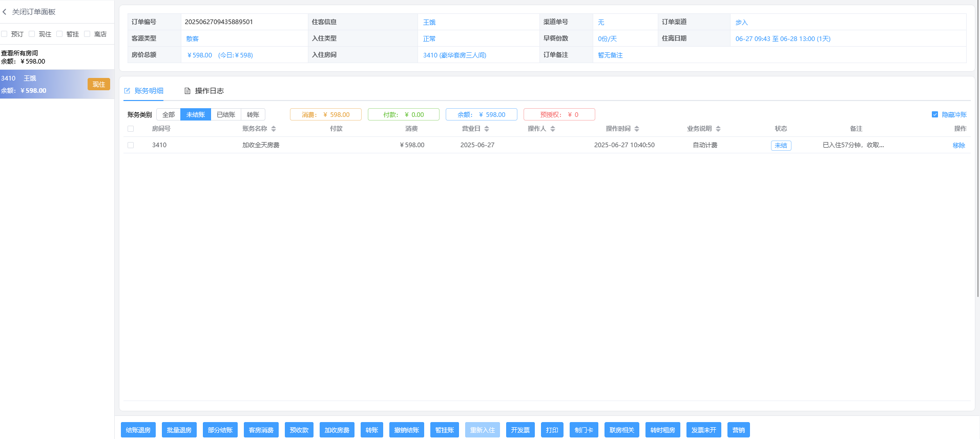The height and width of the screenshot is (439, 980).
Task: Click 联房相关 button
Action: coord(622,430)
